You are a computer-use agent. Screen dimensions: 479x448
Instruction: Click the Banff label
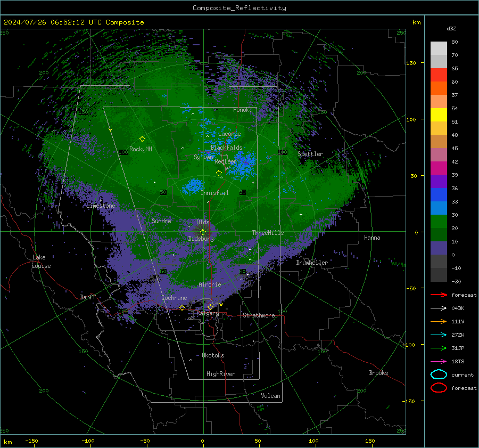(x=88, y=297)
